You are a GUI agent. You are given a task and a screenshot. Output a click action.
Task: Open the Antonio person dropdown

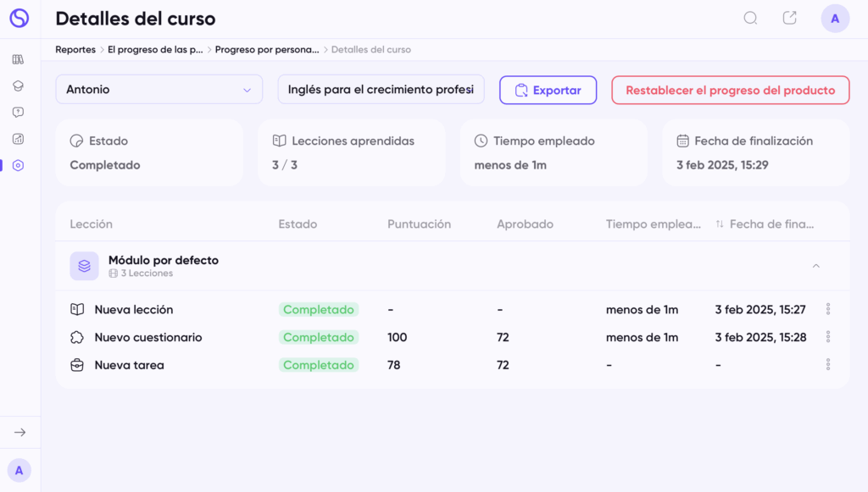pos(159,90)
